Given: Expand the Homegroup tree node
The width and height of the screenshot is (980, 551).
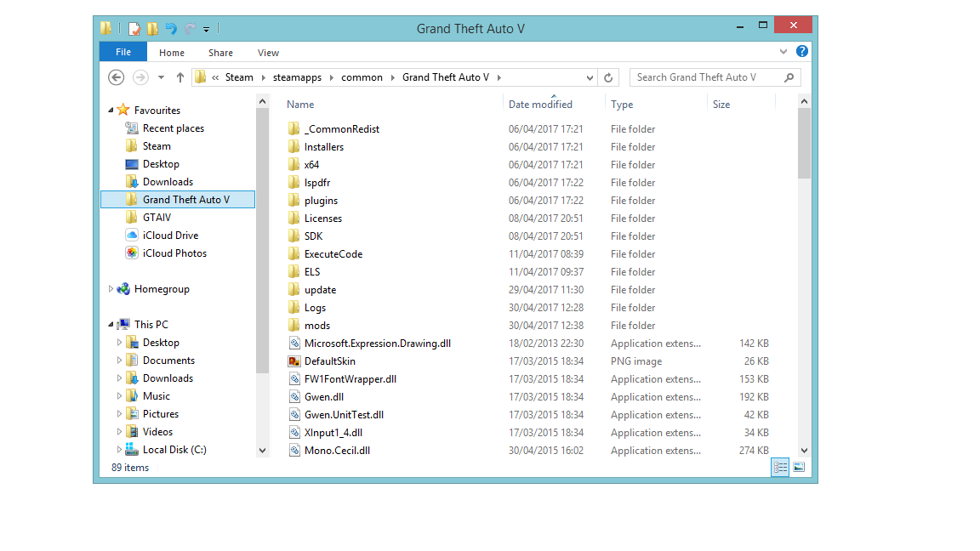Looking at the screenshot, I should [x=111, y=289].
